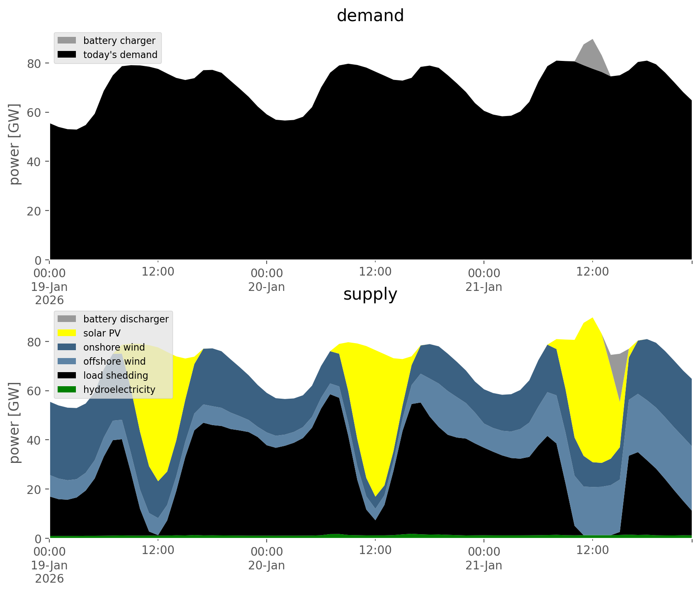700x593 pixels.
Task: Click the "hydroelectricity" legend label text
Action: 119,390
